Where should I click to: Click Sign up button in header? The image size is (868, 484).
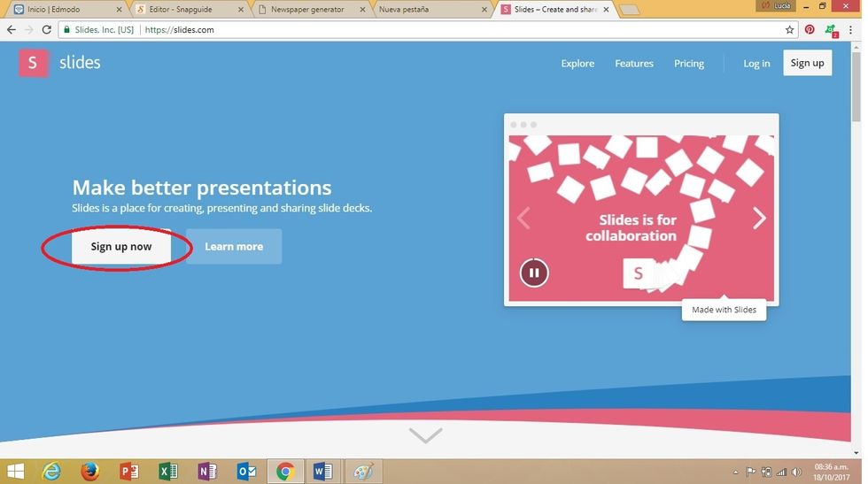click(807, 63)
